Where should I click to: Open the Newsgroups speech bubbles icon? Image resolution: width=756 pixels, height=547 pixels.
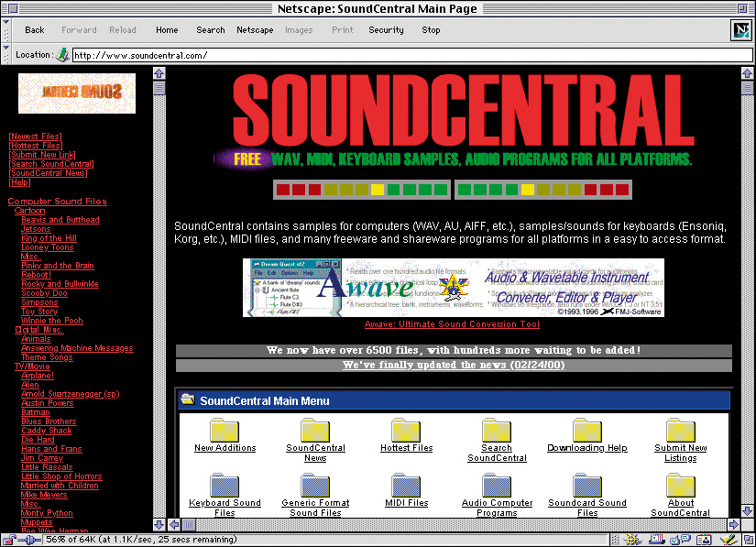(680, 540)
